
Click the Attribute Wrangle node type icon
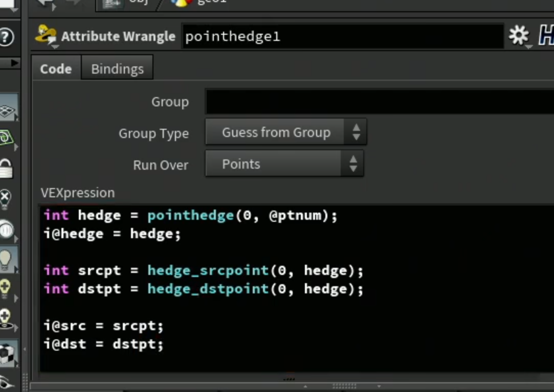[x=46, y=35]
